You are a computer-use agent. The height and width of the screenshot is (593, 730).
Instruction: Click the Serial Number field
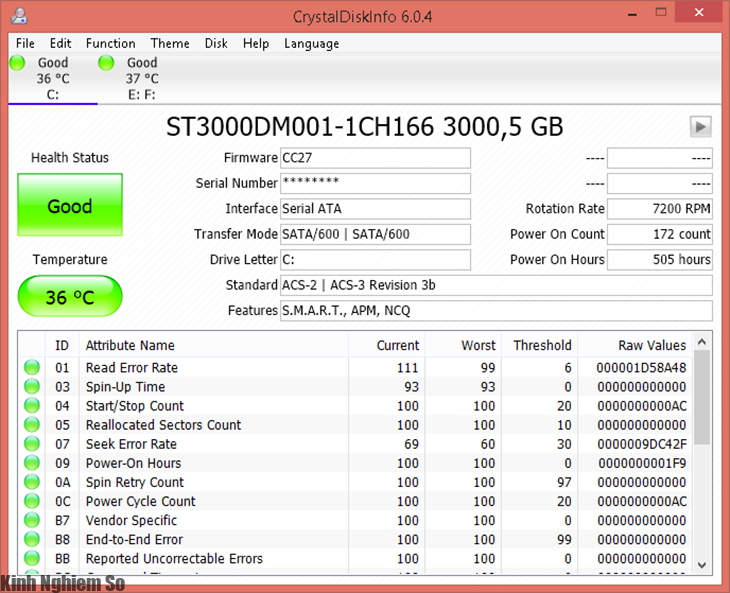click(375, 183)
